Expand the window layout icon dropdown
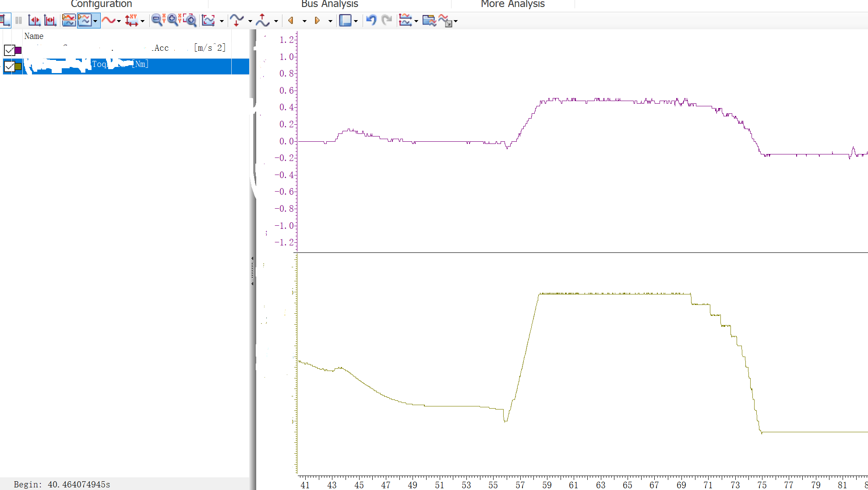This screenshot has width=868, height=490. tap(356, 21)
